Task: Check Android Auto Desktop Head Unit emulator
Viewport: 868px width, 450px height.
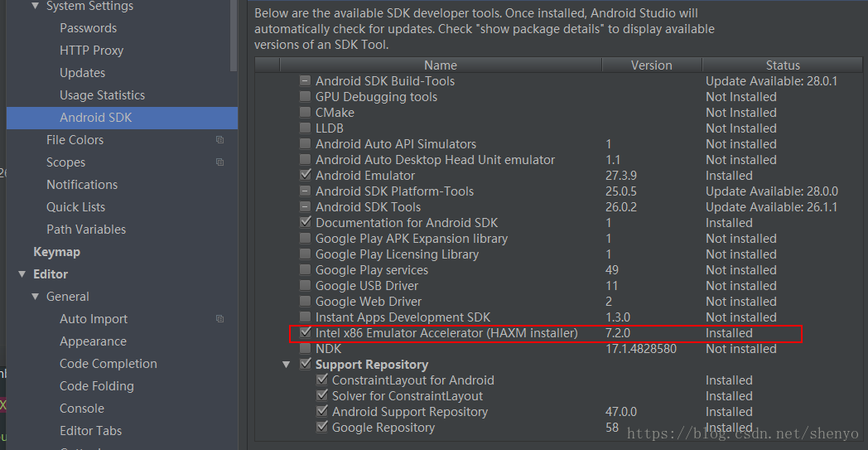Action: point(305,160)
